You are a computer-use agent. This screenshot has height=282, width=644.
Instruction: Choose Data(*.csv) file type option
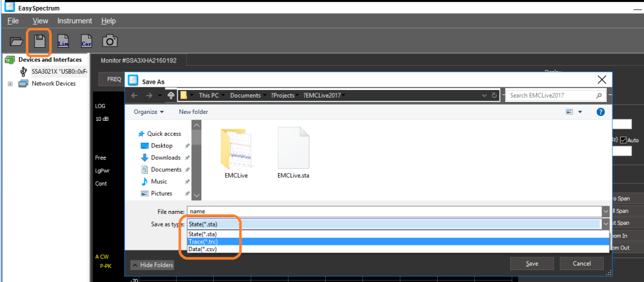click(203, 249)
